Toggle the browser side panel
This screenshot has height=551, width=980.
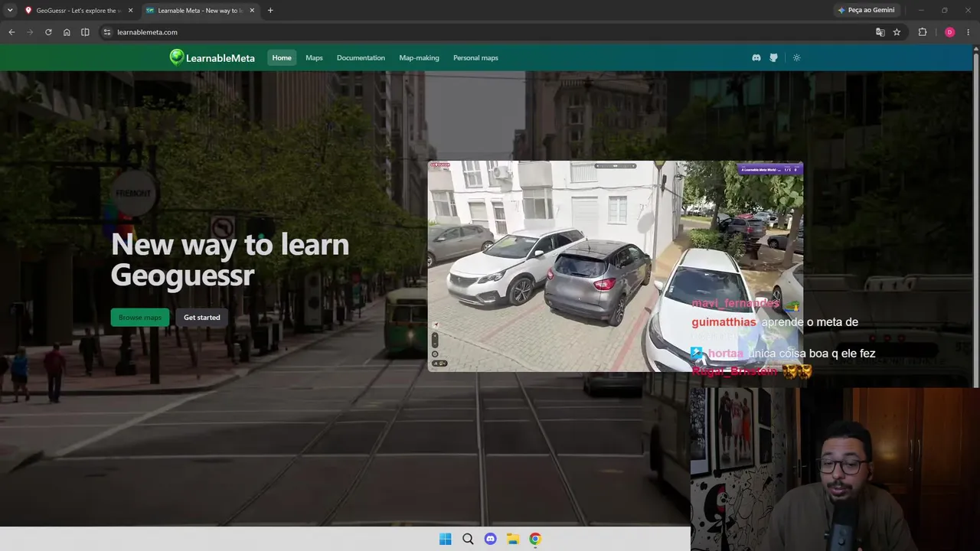point(85,32)
